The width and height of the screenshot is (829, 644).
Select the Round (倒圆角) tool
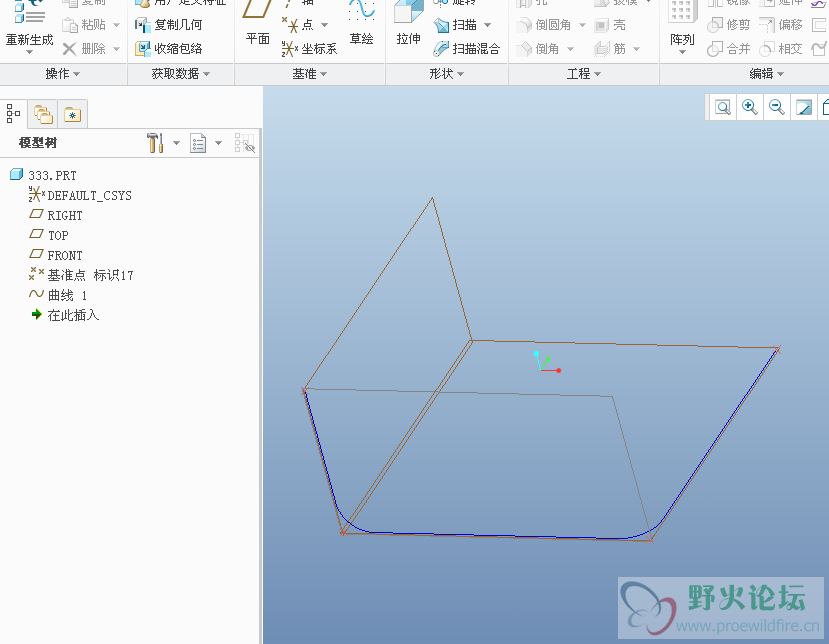tap(545, 25)
